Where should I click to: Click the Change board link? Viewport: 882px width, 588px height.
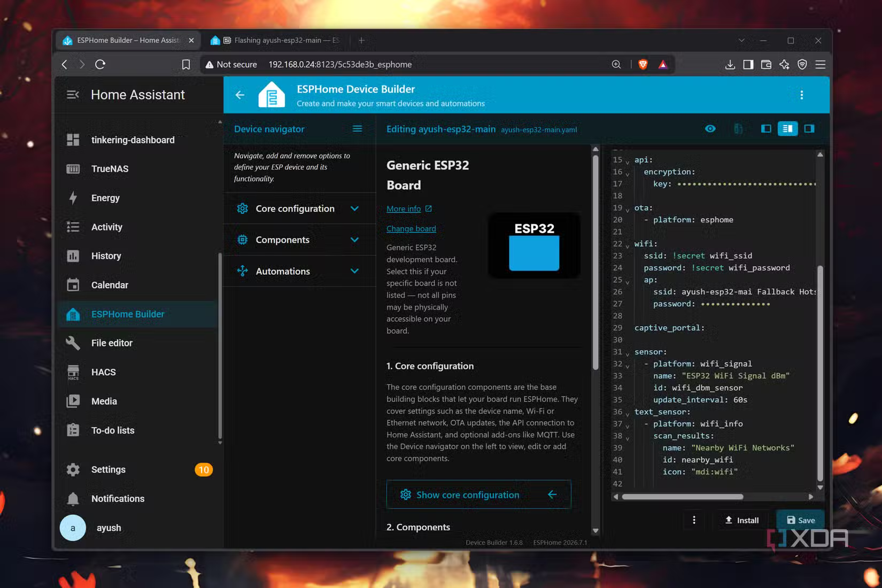[x=411, y=229]
